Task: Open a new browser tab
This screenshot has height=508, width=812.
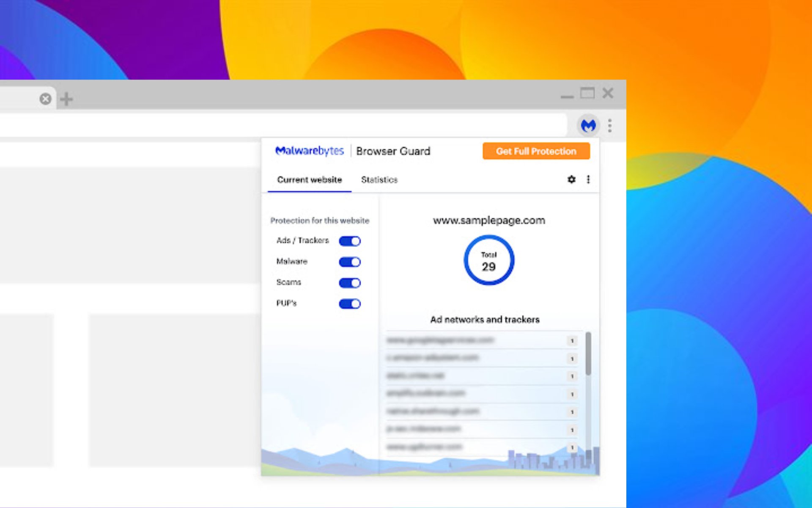Action: tap(66, 99)
